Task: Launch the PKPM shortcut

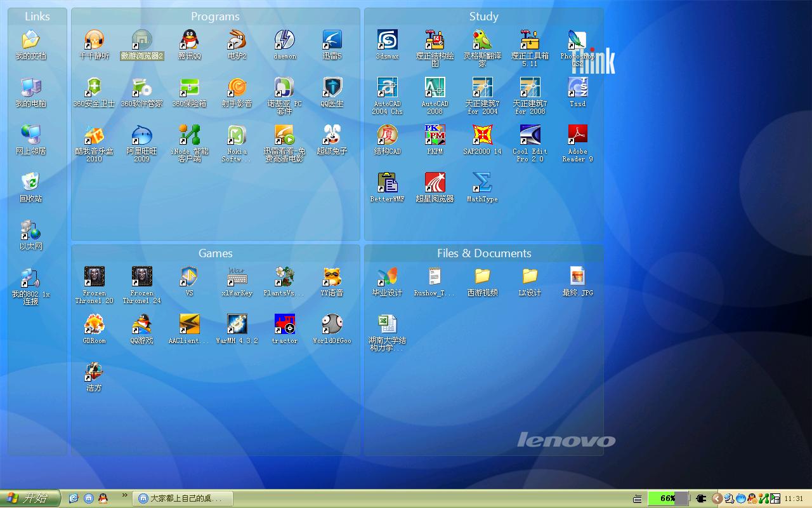Action: pyautogui.click(x=435, y=140)
